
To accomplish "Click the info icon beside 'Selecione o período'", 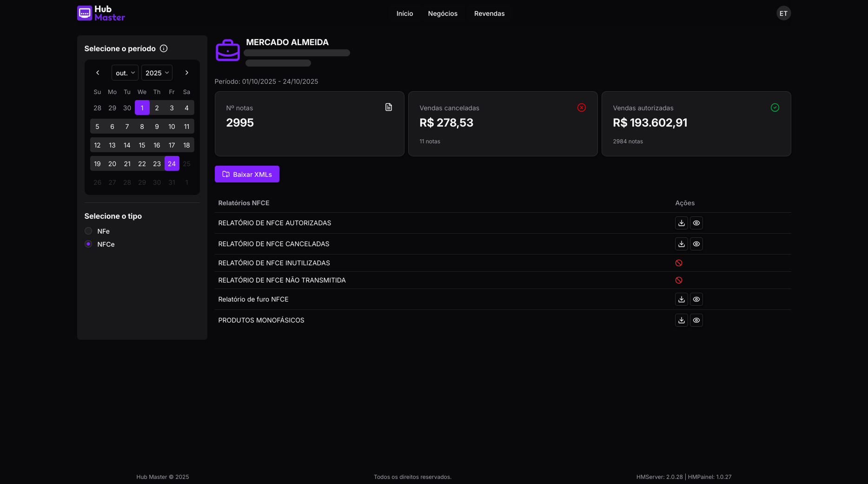I will tap(164, 48).
